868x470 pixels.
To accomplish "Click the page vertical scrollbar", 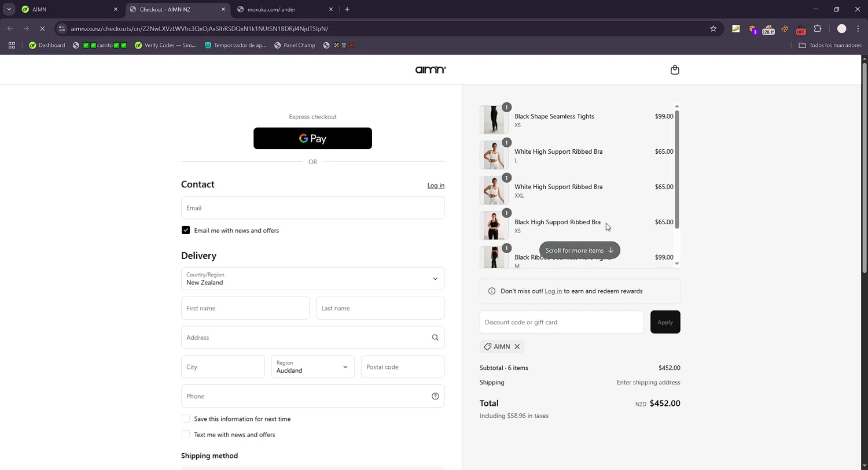I will click(865, 168).
